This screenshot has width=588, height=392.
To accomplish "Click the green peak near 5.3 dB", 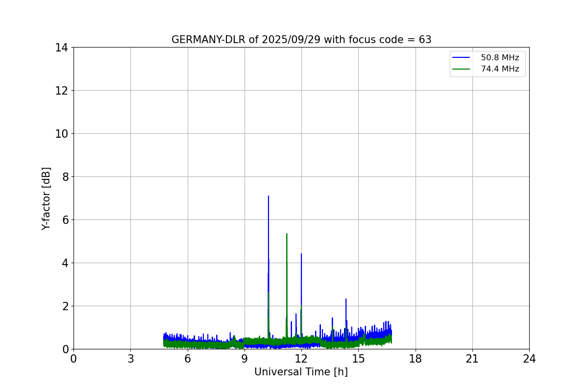I will (287, 235).
